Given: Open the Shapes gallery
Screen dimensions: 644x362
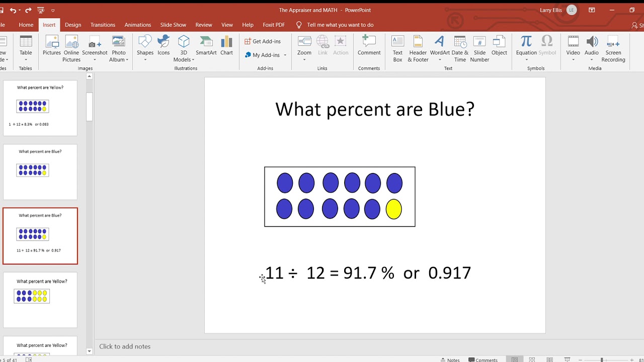Looking at the screenshot, I should click(145, 48).
